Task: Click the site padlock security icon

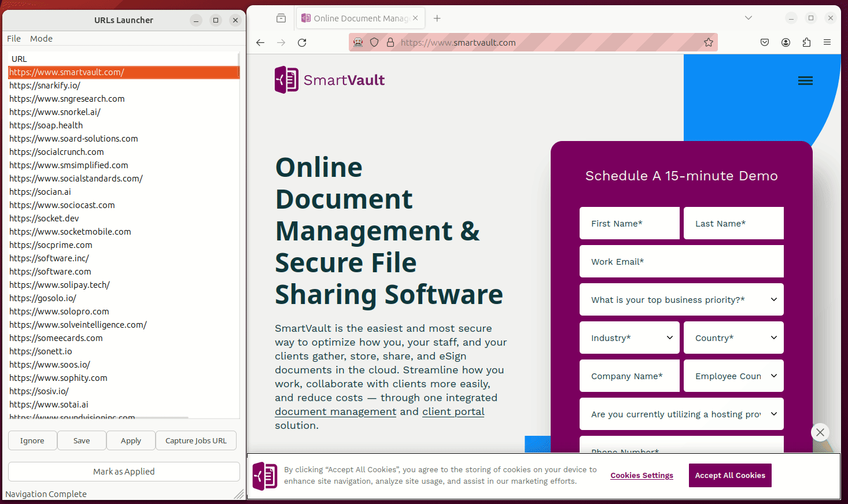Action: 390,43
